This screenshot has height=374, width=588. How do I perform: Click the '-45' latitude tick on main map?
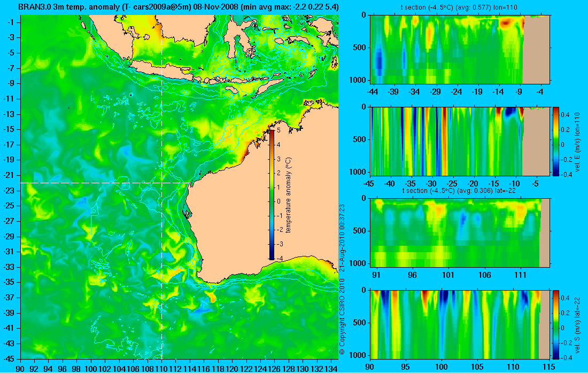pyautogui.click(x=9, y=359)
